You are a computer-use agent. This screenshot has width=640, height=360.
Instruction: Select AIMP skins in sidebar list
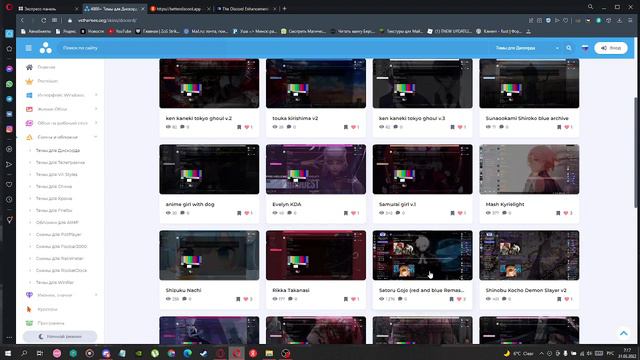pos(57,222)
